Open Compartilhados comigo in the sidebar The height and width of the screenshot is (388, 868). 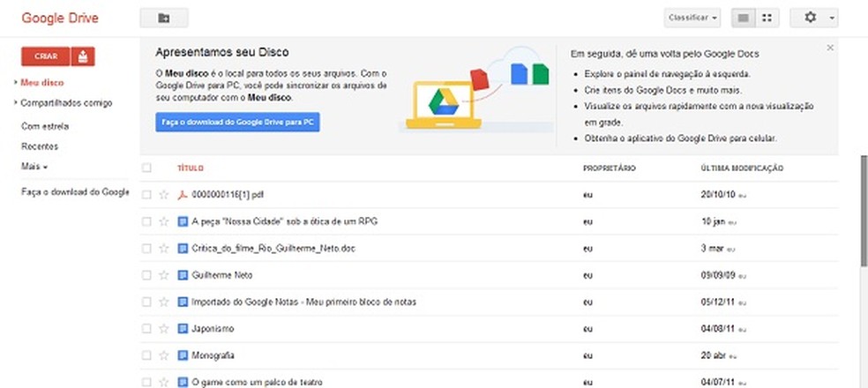point(66,103)
